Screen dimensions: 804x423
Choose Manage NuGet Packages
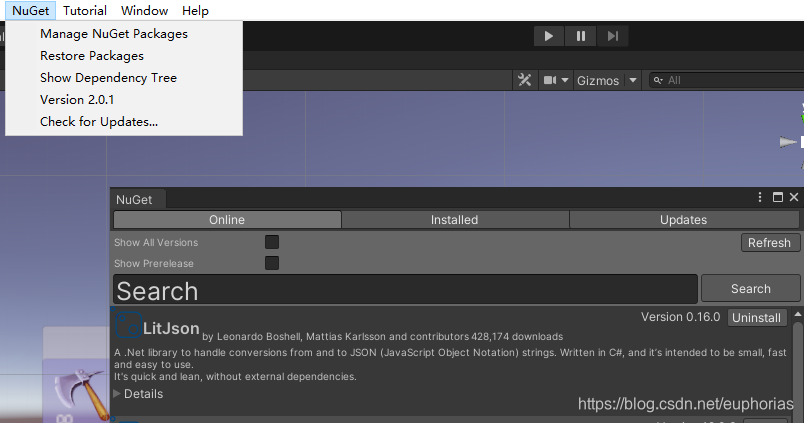pos(114,34)
